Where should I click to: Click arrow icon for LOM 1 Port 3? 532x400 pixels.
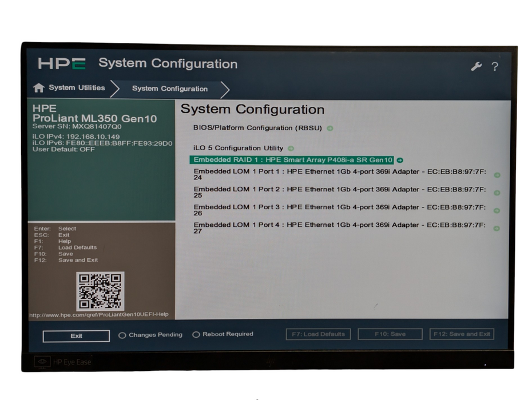497,211
